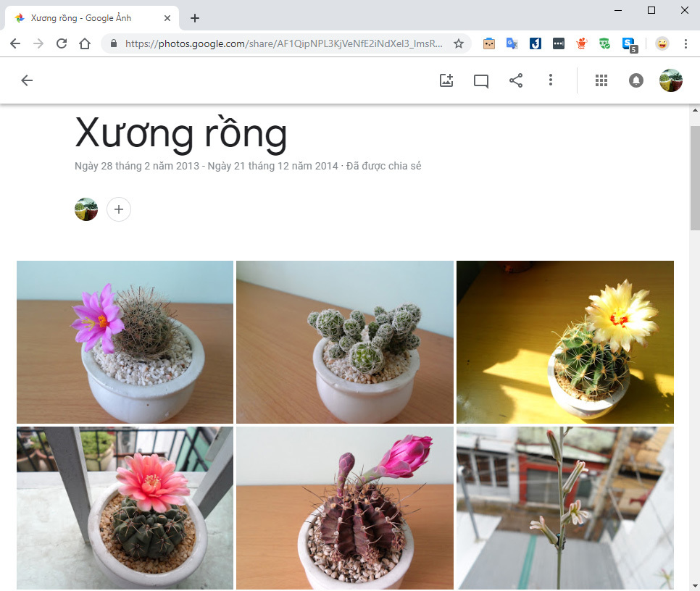
Task: Open the Google account avatar menu
Action: coord(670,80)
